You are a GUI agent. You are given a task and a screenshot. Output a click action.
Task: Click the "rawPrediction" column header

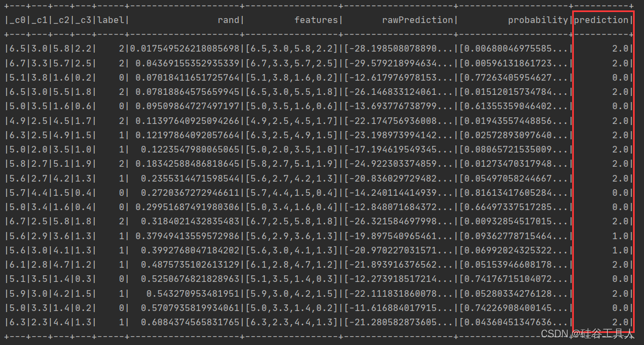(x=417, y=20)
